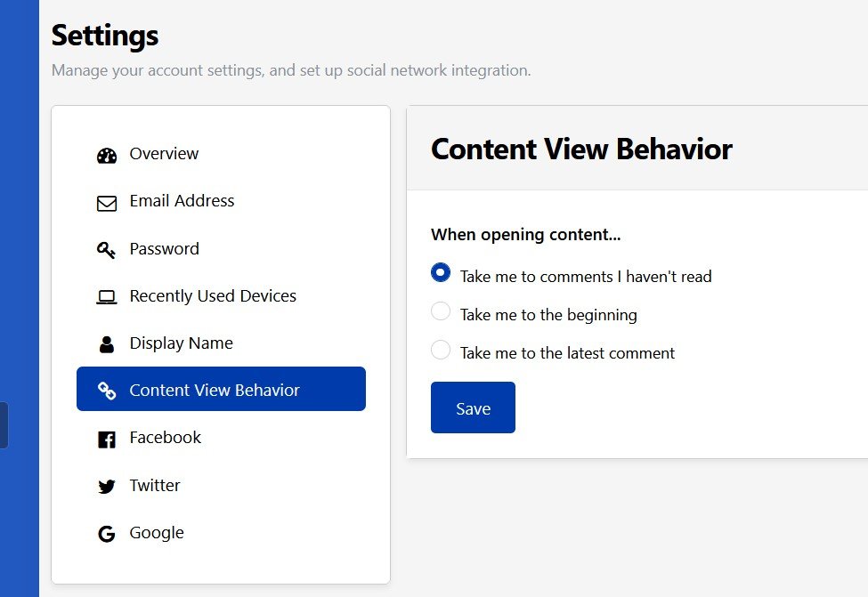Image resolution: width=868 pixels, height=597 pixels.
Task: Click the Twitter bird icon
Action: point(107,487)
